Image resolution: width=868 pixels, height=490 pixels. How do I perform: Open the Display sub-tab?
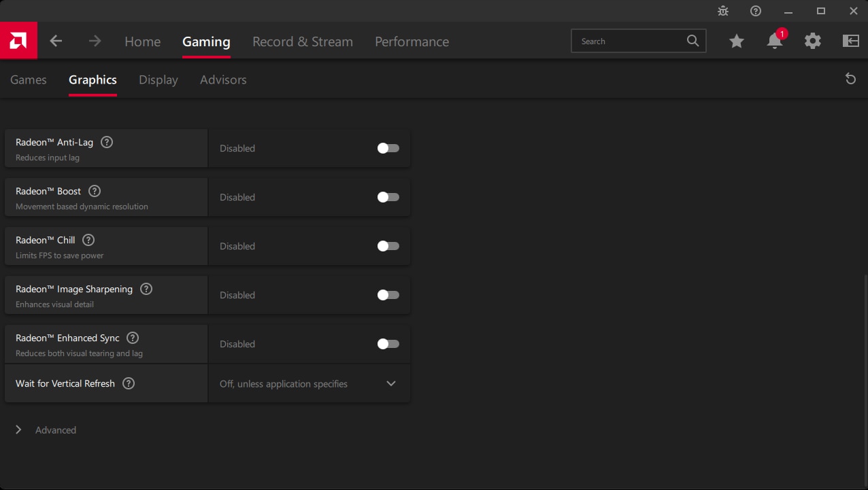coord(158,80)
